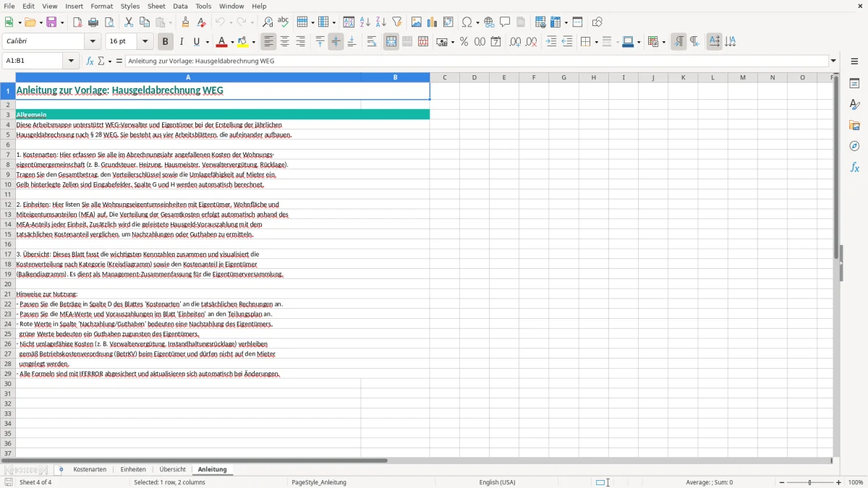Sort descending Z to A

pyautogui.click(x=381, y=22)
